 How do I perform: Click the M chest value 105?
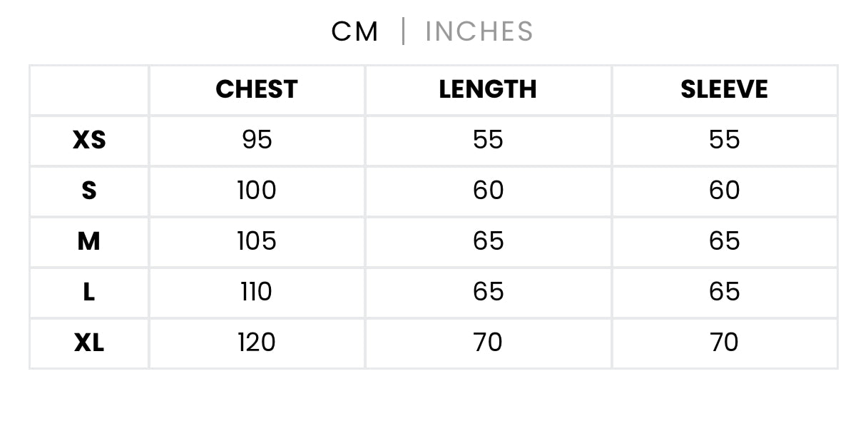pos(257,241)
